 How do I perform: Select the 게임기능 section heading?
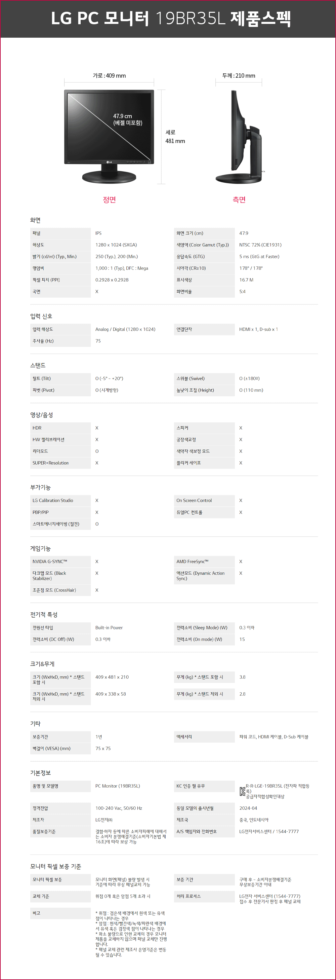point(40,548)
